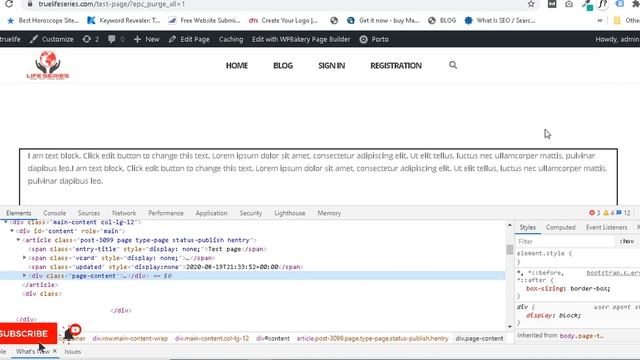
Task: Switch to the Console DevTools tab
Action: point(54,213)
